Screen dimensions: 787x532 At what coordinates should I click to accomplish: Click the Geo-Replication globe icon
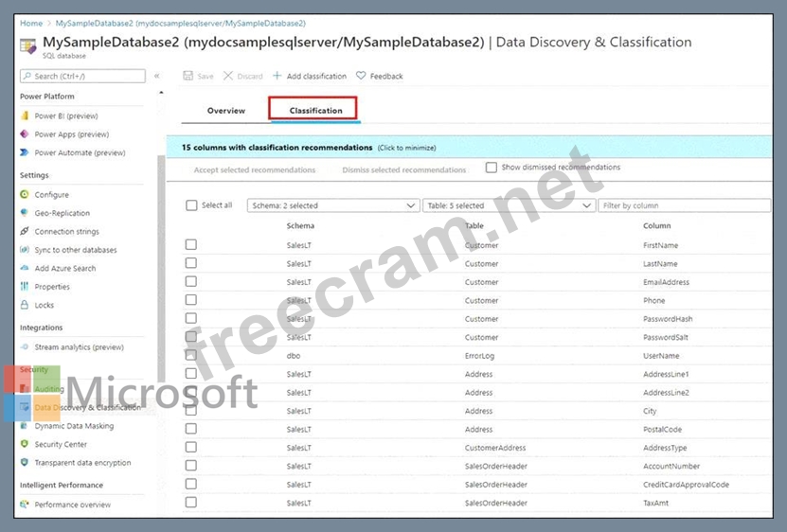pos(24,213)
